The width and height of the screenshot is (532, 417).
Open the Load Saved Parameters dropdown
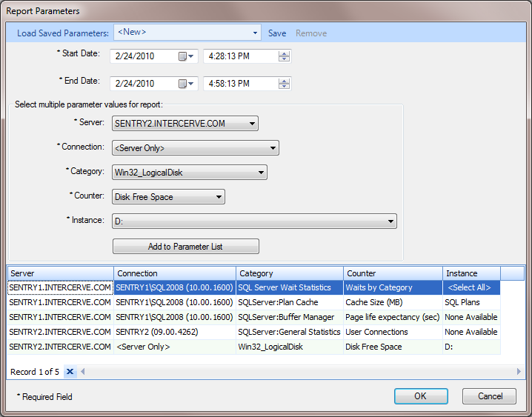(255, 33)
